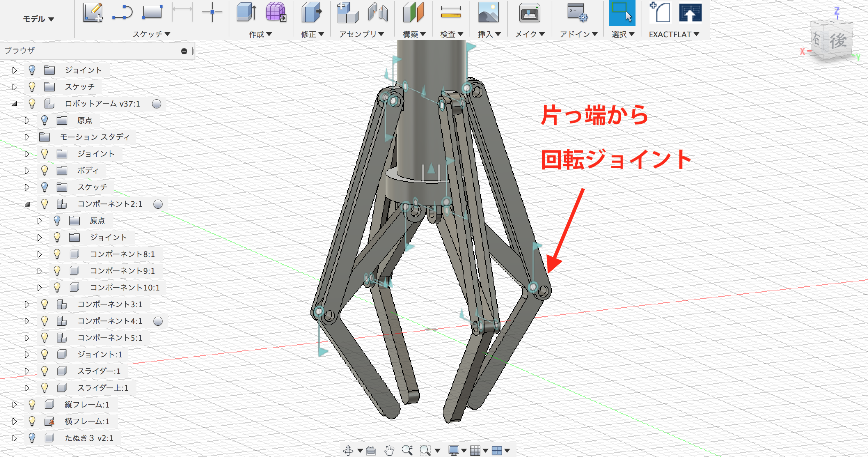Screen dimensions: 868x457
Task: Toggle visibility of ロボットアーム v37:1
Action: pyautogui.click(x=32, y=103)
